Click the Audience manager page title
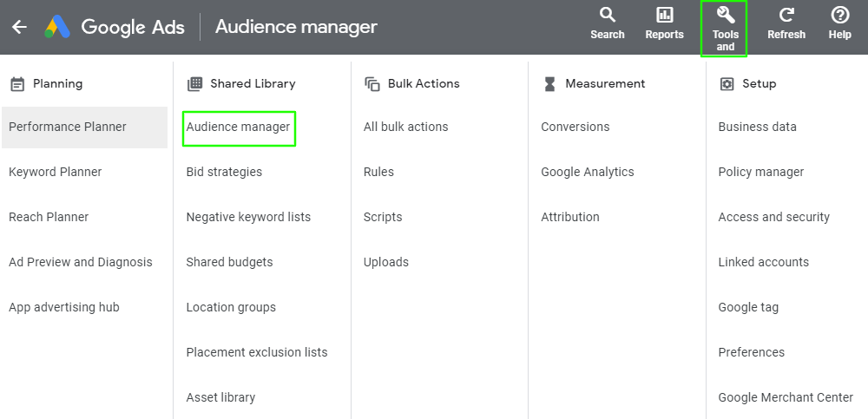 pyautogui.click(x=296, y=27)
